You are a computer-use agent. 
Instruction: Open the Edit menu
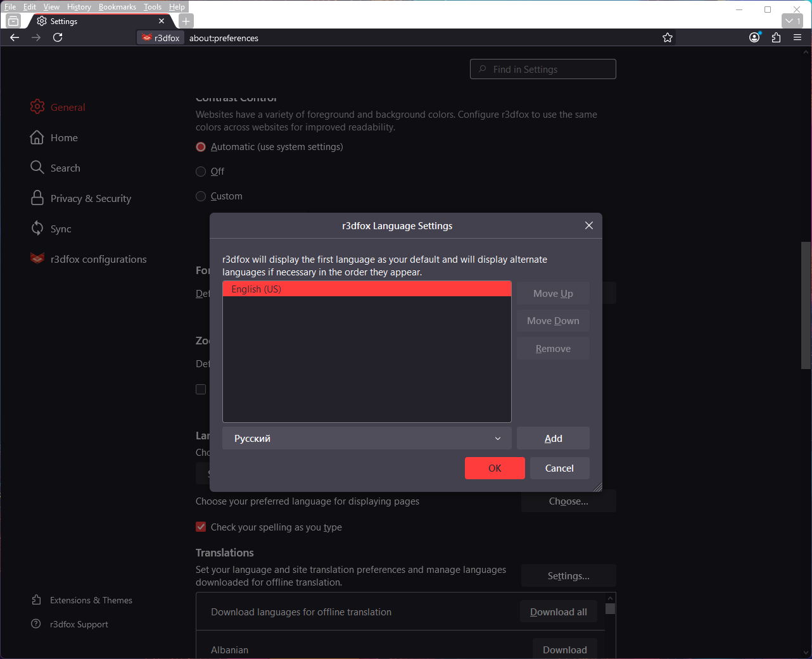pyautogui.click(x=30, y=7)
